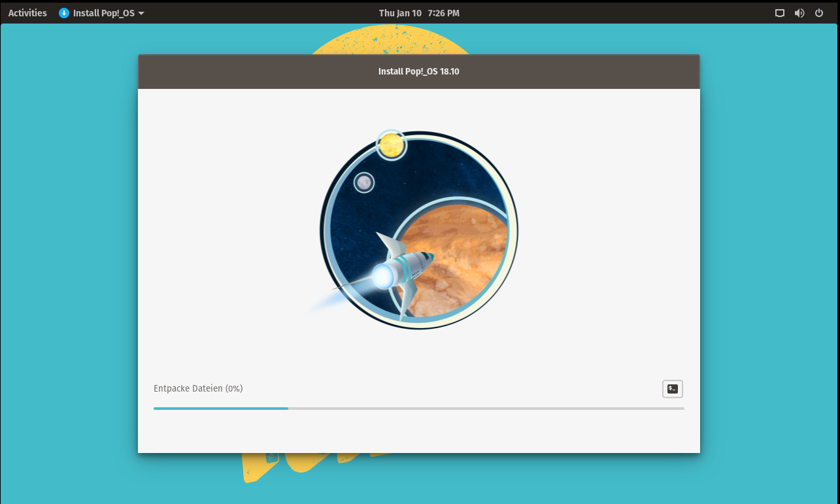Expand the arrow next to Install Pop!_OS
This screenshot has width=840, height=504.
141,13
